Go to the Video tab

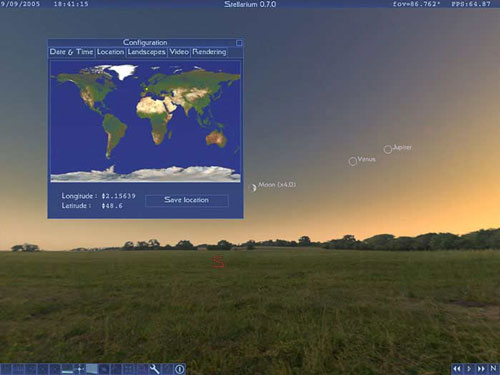pos(179,52)
